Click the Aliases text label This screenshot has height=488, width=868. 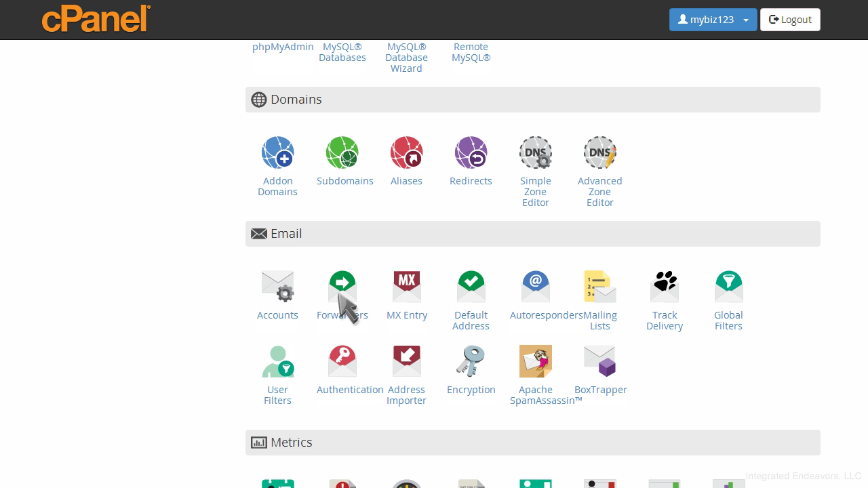(406, 181)
